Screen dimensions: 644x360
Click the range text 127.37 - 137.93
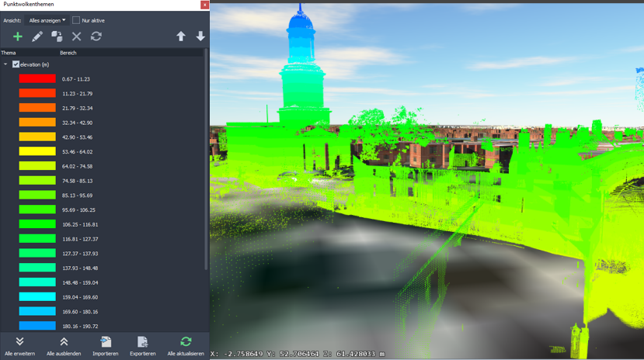[x=80, y=254]
